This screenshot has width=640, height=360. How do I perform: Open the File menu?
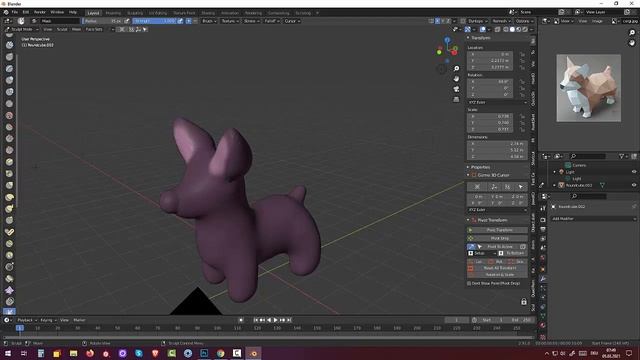coord(15,12)
